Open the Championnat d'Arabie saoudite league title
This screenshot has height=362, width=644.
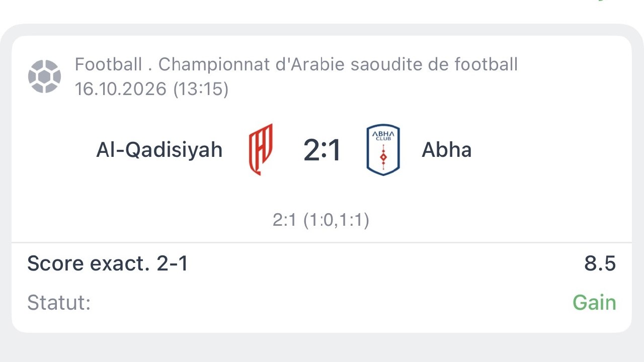click(338, 64)
